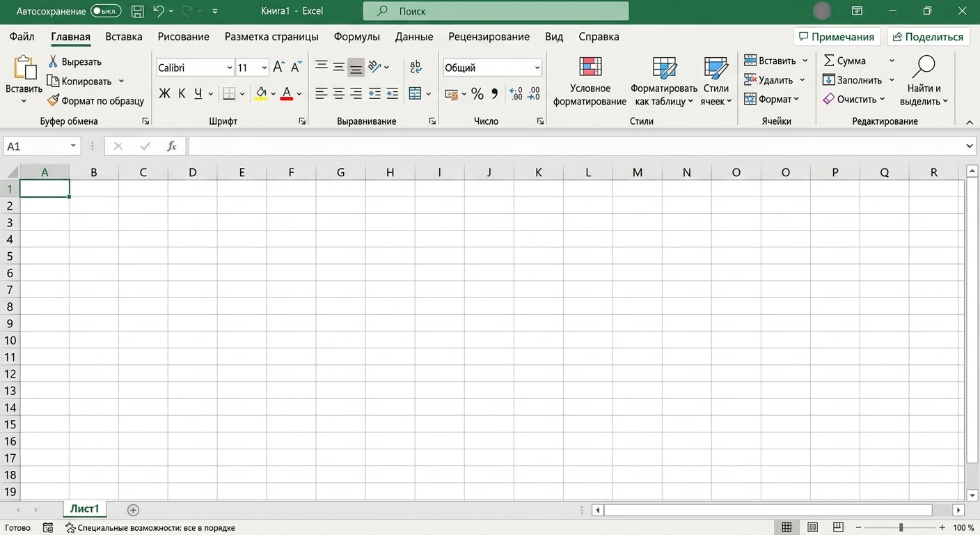Screen dimensions: 980x535
Task: Toggle Bottom Align vertical alignment
Action: [x=356, y=67]
